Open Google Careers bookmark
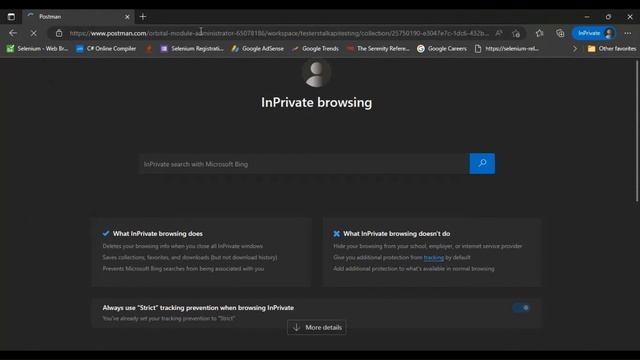This screenshot has height=360, width=640. point(442,49)
